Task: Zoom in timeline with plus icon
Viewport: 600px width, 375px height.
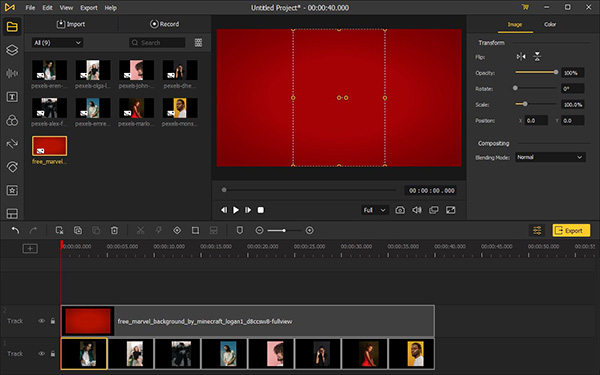Action: pos(310,230)
